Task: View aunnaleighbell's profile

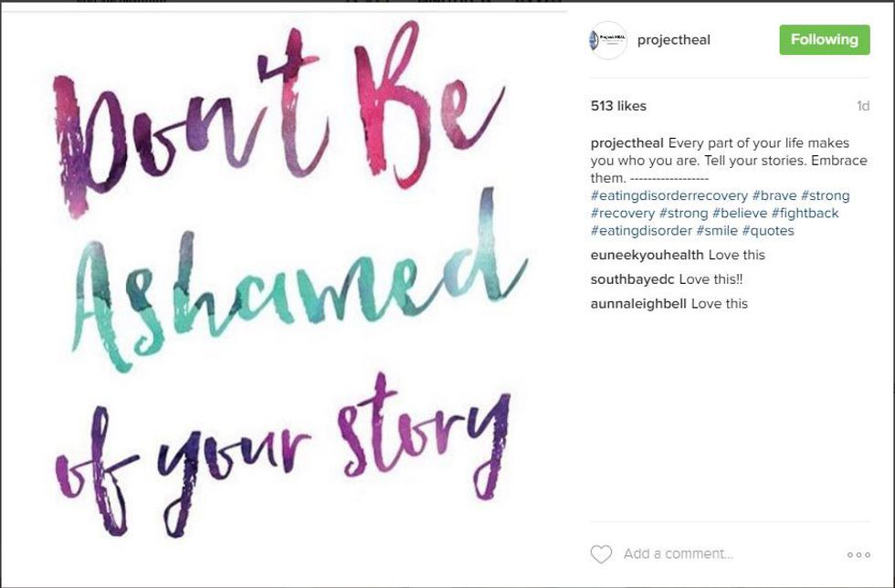Action: 638,303
